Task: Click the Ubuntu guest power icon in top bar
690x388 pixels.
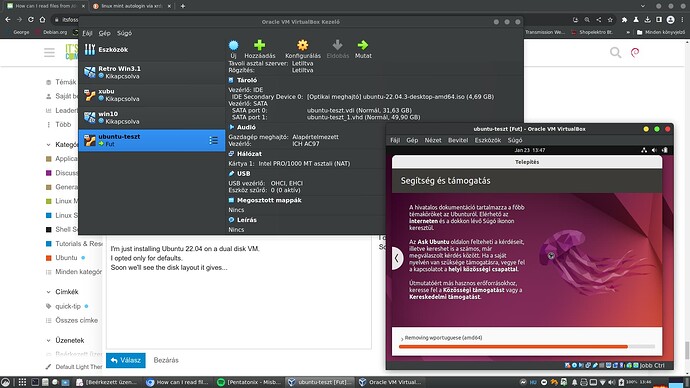Action: click(664, 150)
